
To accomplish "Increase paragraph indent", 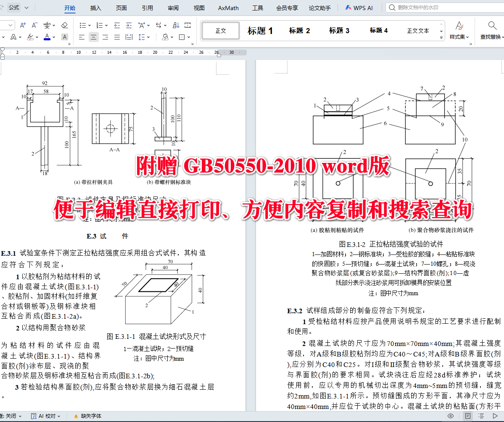I will pos(129,25).
